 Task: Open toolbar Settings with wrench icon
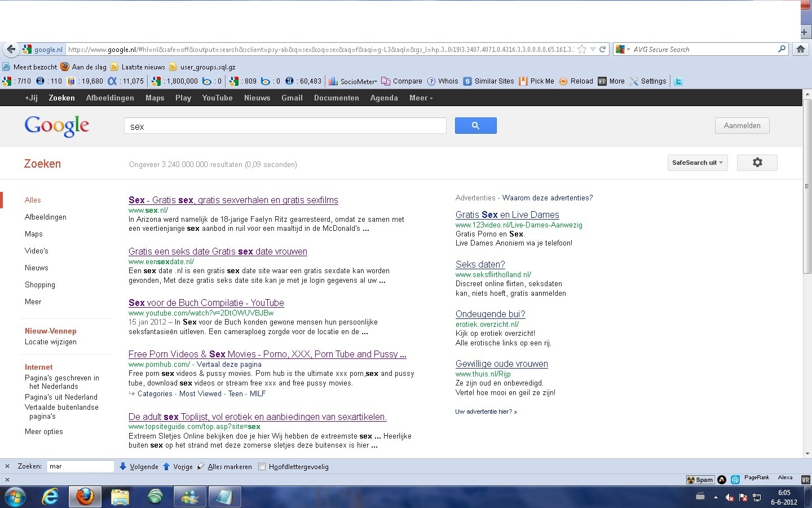click(x=647, y=81)
